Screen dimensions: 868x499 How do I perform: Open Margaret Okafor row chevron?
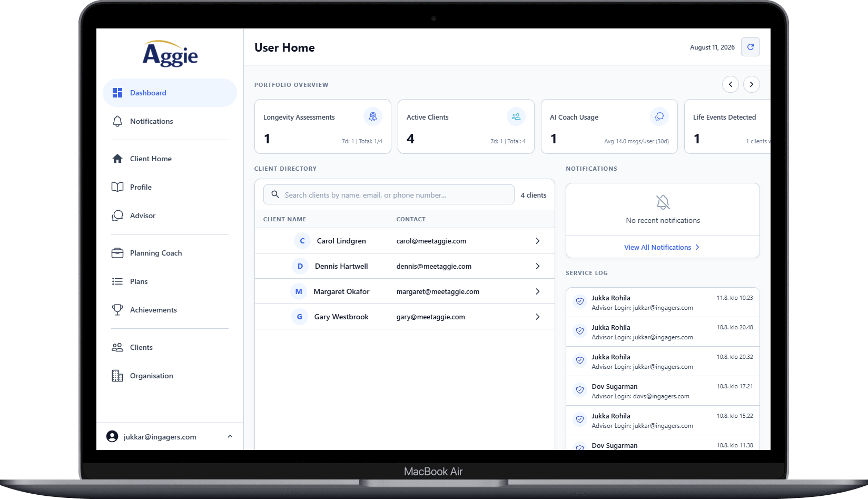pos(537,291)
